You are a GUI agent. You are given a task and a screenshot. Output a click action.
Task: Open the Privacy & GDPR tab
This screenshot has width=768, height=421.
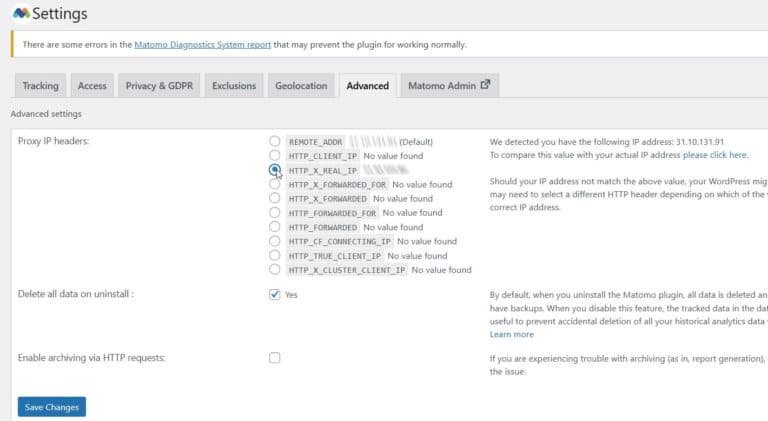tap(159, 86)
